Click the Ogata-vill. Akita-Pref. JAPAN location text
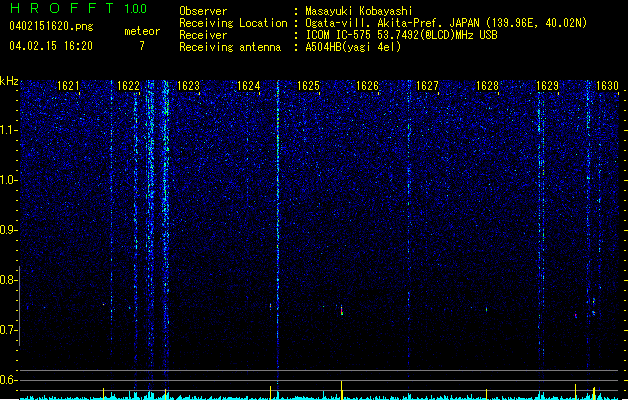This screenshot has width=629, height=400. tap(446, 23)
